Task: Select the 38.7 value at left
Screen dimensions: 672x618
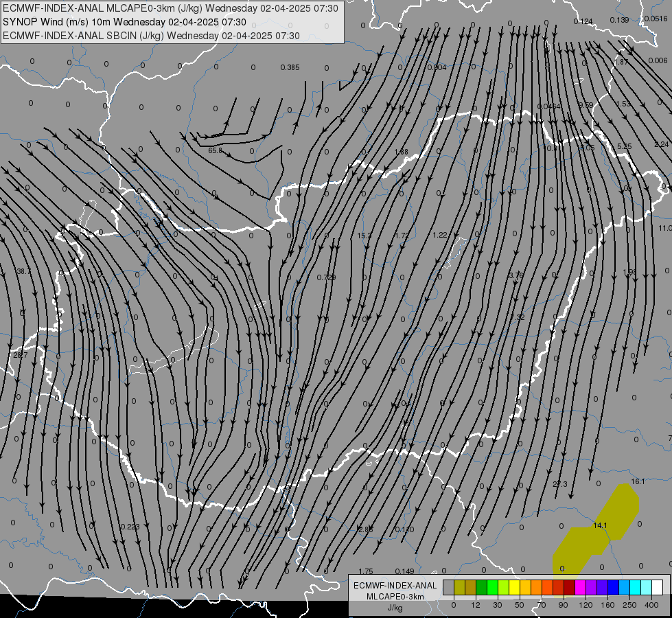Action: click(x=23, y=271)
